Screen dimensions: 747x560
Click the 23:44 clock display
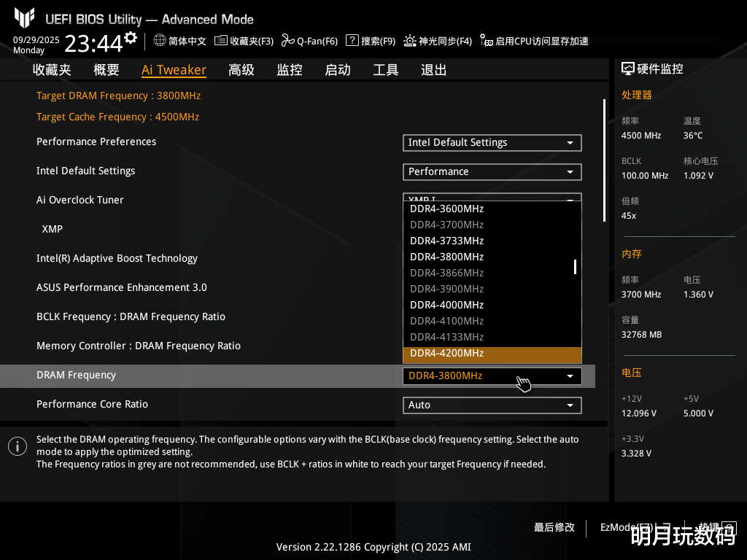click(93, 43)
